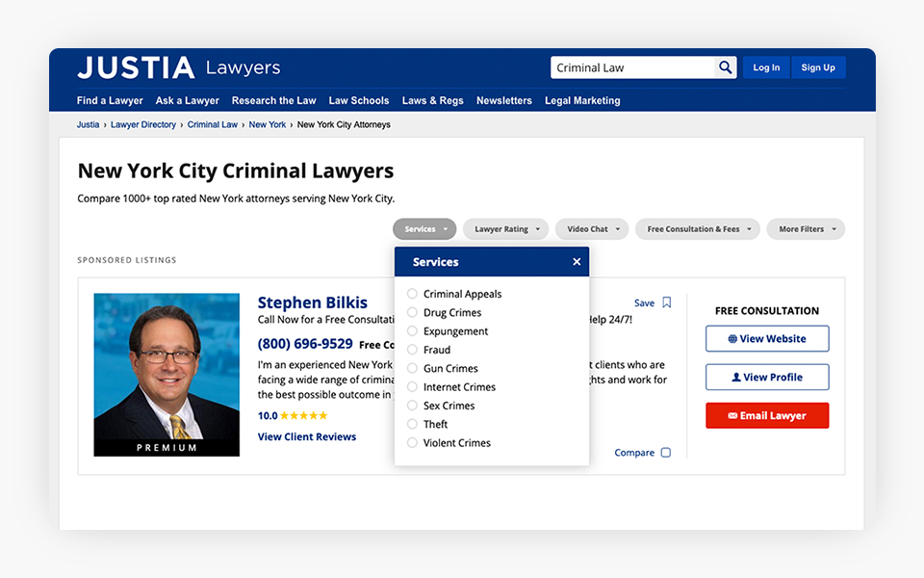This screenshot has height=578, width=924.
Task: Open the Video Chat filter dropdown
Action: (592, 229)
